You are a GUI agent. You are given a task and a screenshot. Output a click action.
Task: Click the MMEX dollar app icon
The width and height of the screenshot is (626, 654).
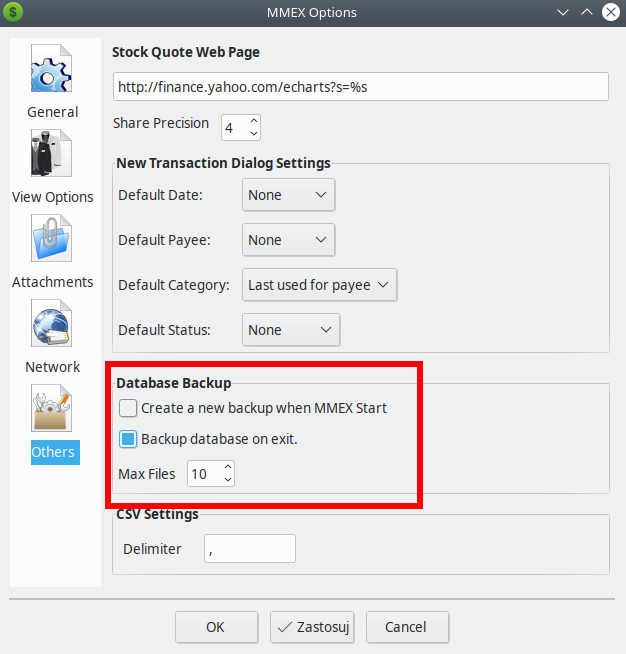click(13, 12)
